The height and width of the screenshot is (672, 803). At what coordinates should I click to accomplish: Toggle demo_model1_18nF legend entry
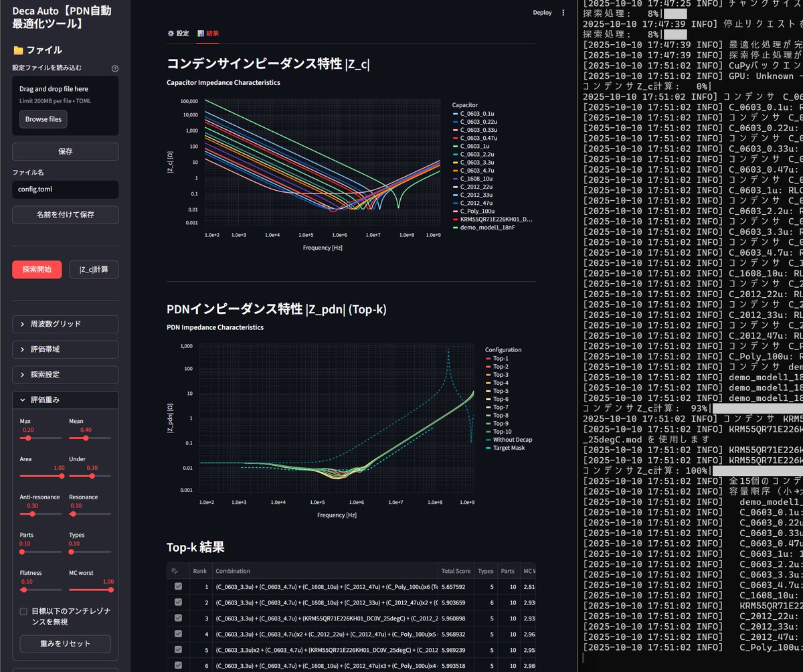pyautogui.click(x=484, y=227)
